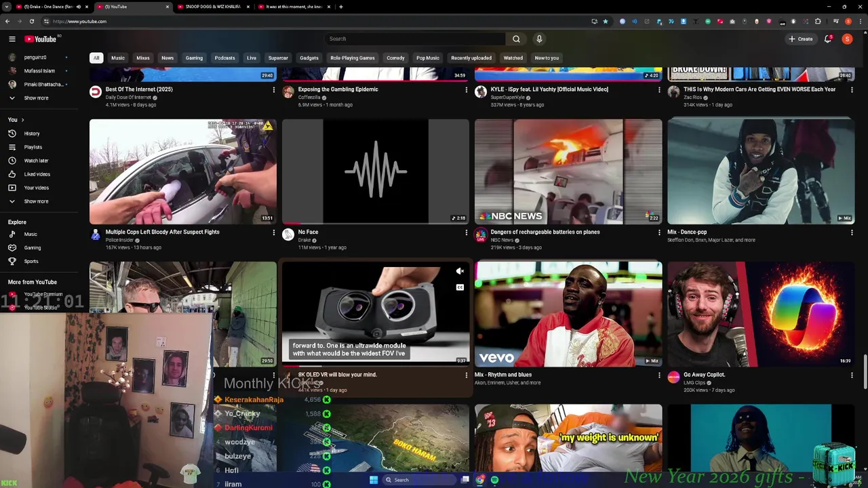Click the search magnifier button

(516, 39)
